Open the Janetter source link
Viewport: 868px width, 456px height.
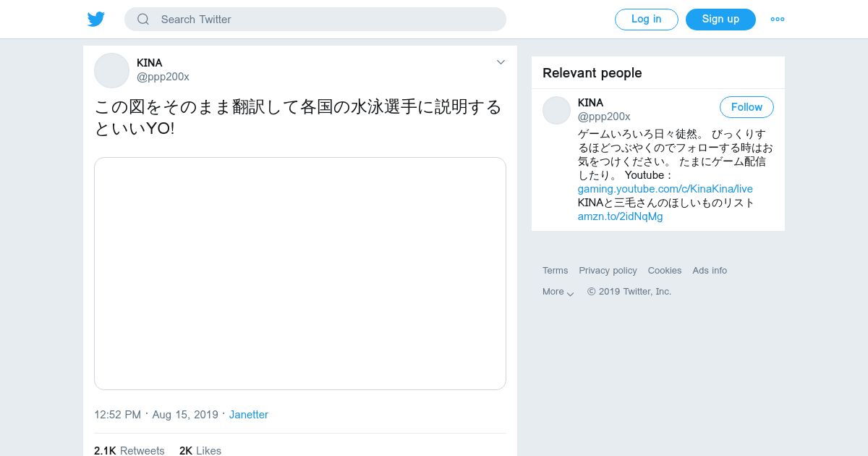point(249,415)
